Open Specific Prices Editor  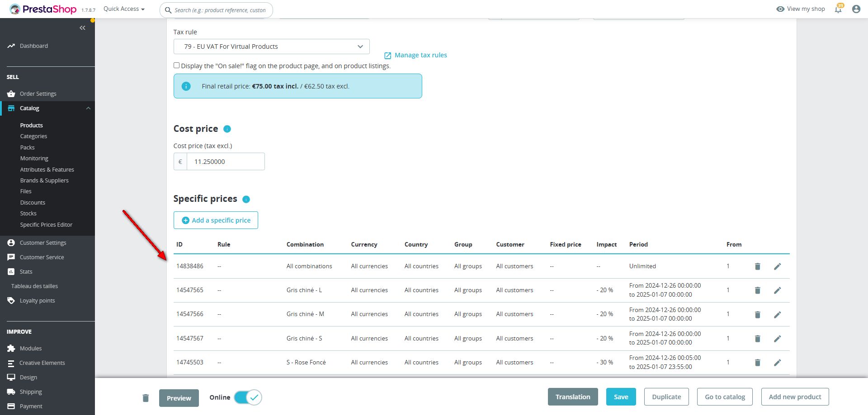pos(46,225)
